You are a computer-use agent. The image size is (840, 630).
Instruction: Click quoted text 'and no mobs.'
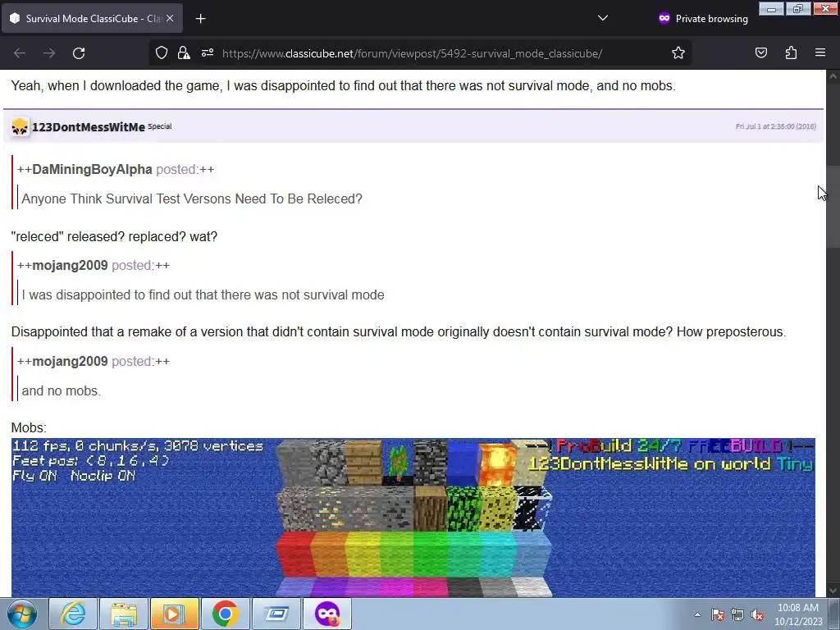61,390
